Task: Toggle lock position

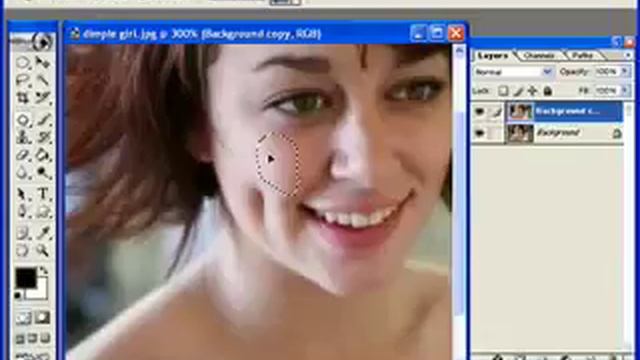Action: (x=533, y=91)
